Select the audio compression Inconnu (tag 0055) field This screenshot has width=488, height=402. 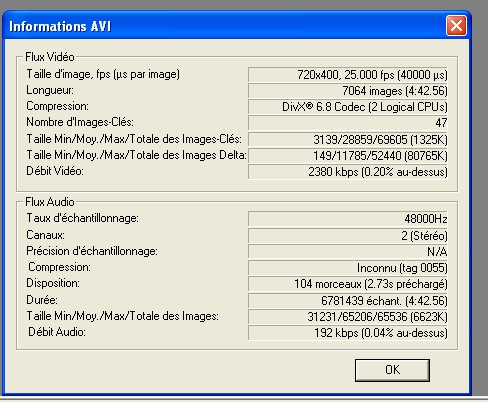[348, 268]
